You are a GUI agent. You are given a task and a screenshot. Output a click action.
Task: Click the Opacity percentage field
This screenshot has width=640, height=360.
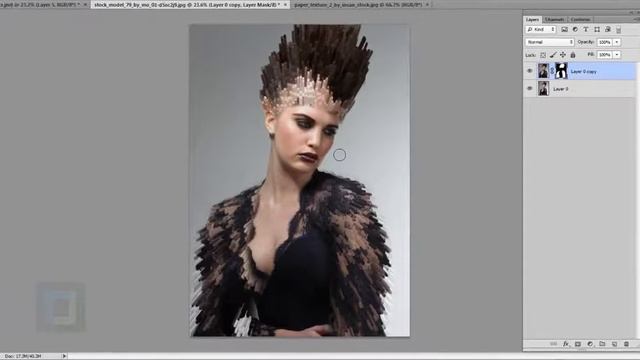click(x=605, y=42)
